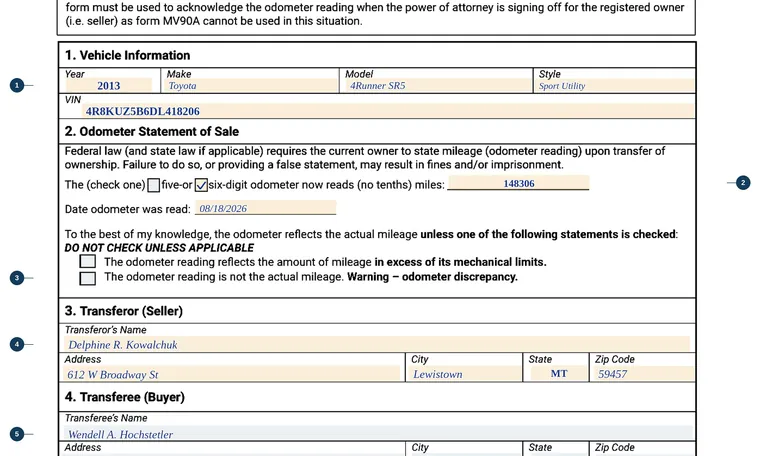This screenshot has width=760, height=456.
Task: Edit seller city field Lewistown
Action: [x=466, y=374]
